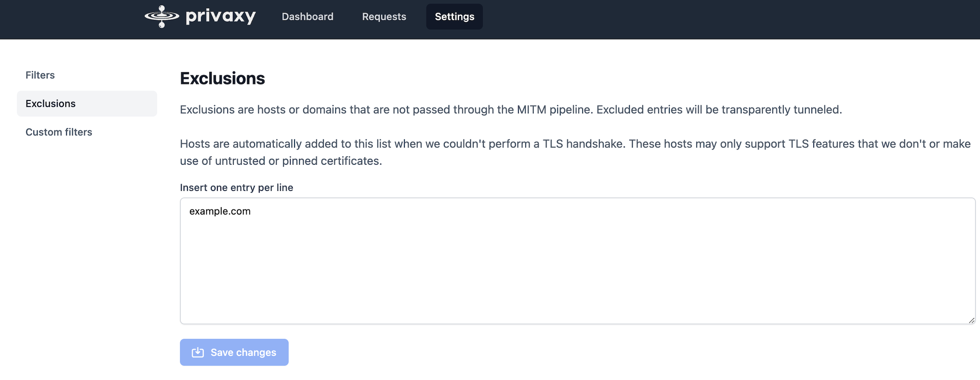This screenshot has height=380, width=980.
Task: Click the Save changes button
Action: (234, 352)
